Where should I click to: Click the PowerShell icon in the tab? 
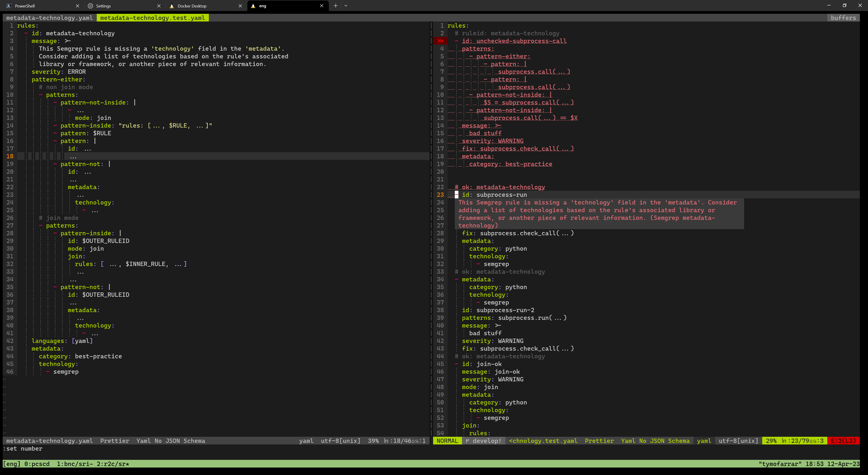point(9,6)
